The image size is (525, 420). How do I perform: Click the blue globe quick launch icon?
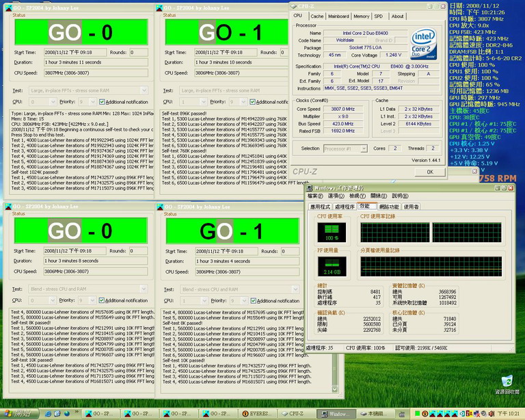[x=66, y=414]
